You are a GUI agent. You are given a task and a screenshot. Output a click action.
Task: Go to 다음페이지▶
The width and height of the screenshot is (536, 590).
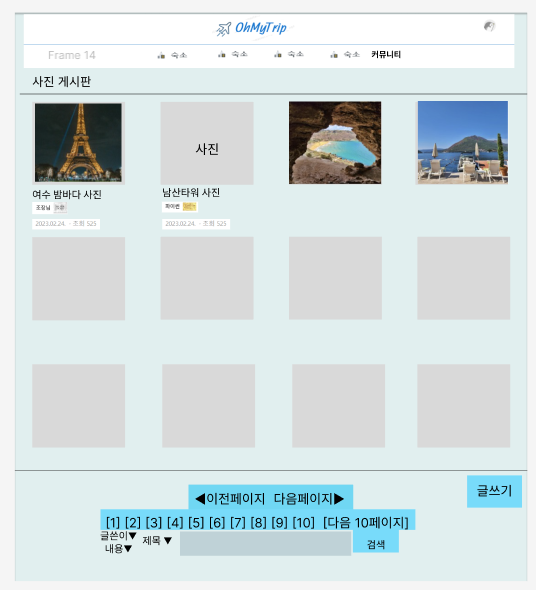309,499
